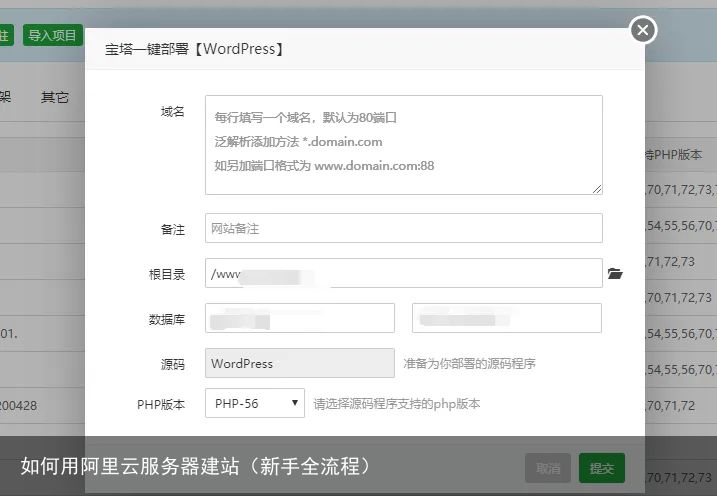
Task: Click the database name field
Action: click(300, 318)
